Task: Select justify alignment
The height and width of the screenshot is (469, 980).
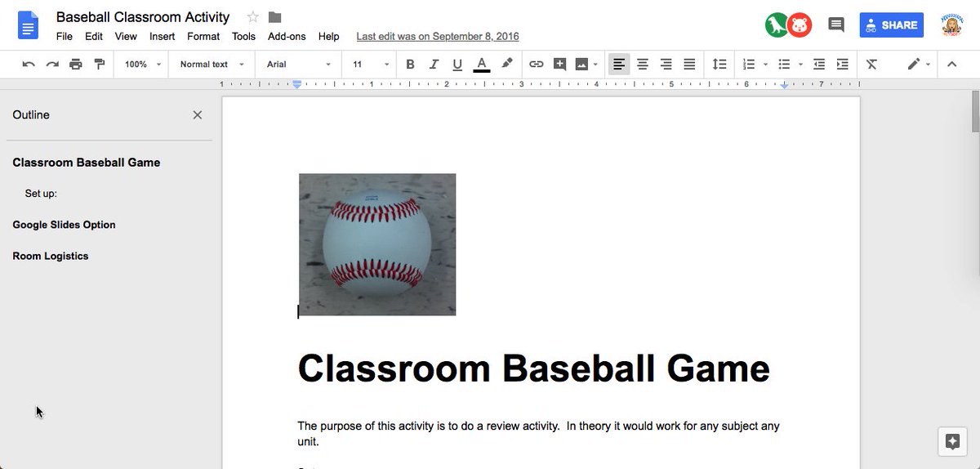Action: [x=689, y=64]
